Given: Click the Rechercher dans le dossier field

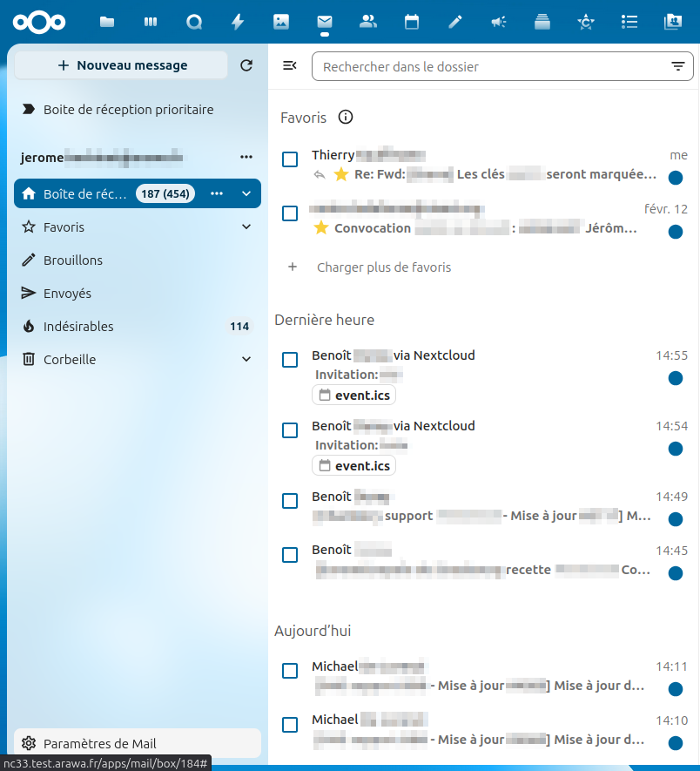Looking at the screenshot, I should point(488,66).
